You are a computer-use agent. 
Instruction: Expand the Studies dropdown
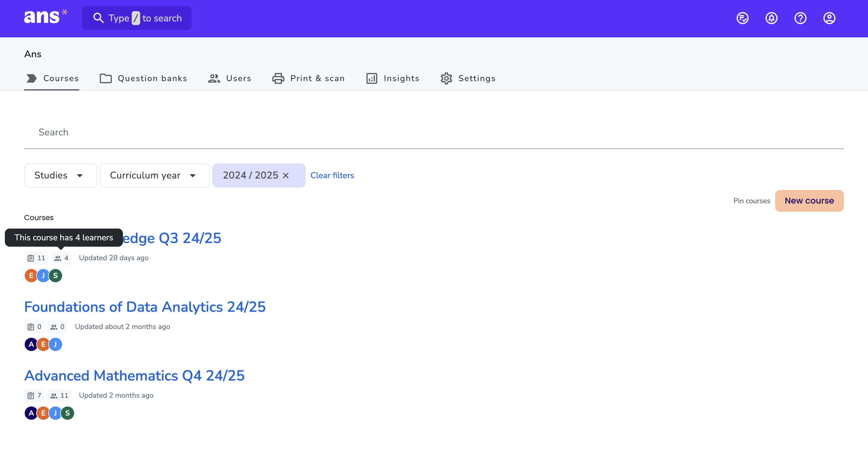(60, 175)
